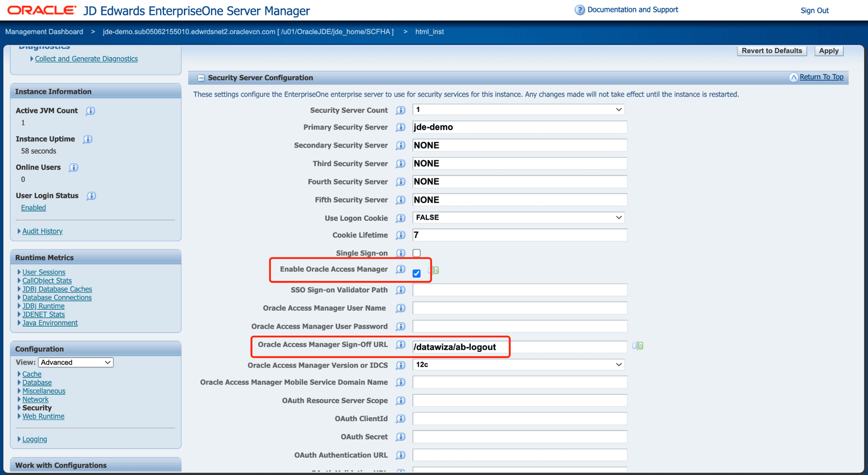The width and height of the screenshot is (868, 475).
Task: Show info for Fifth Security Server
Action: coord(400,200)
